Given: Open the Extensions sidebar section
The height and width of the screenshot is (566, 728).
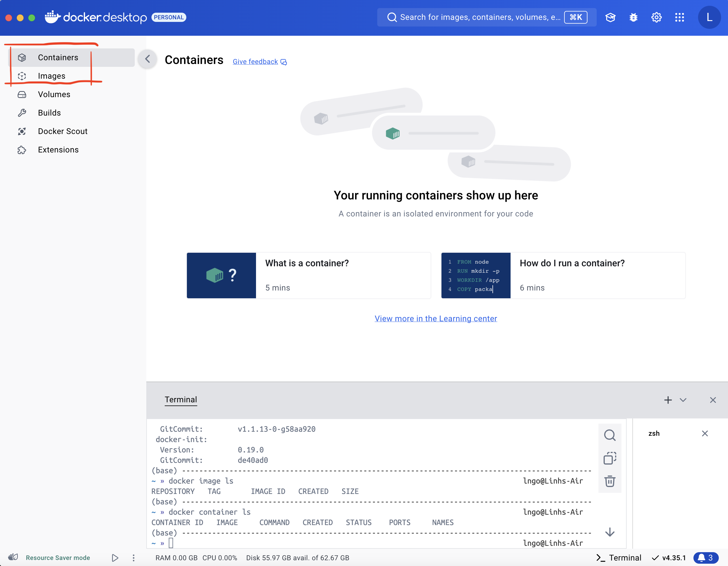Looking at the screenshot, I should pyautogui.click(x=71, y=150).
